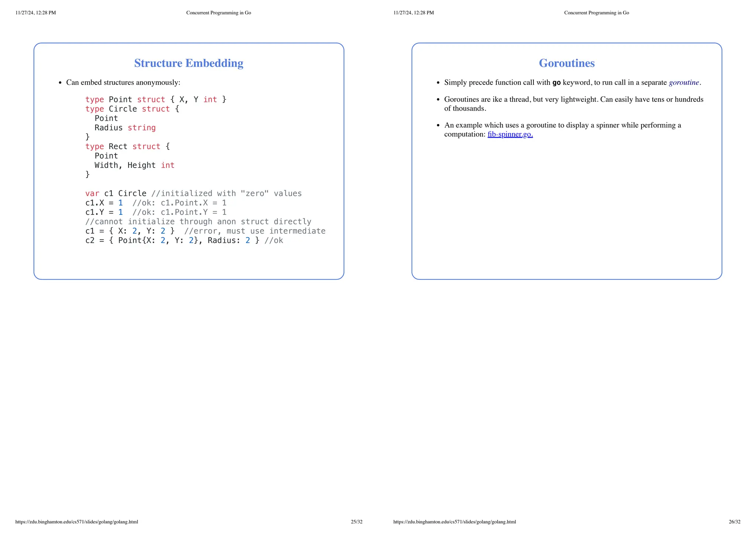756x534 pixels.
Task: Click the 'Goroutines are ike a thread' bullet
Action: 574,104
